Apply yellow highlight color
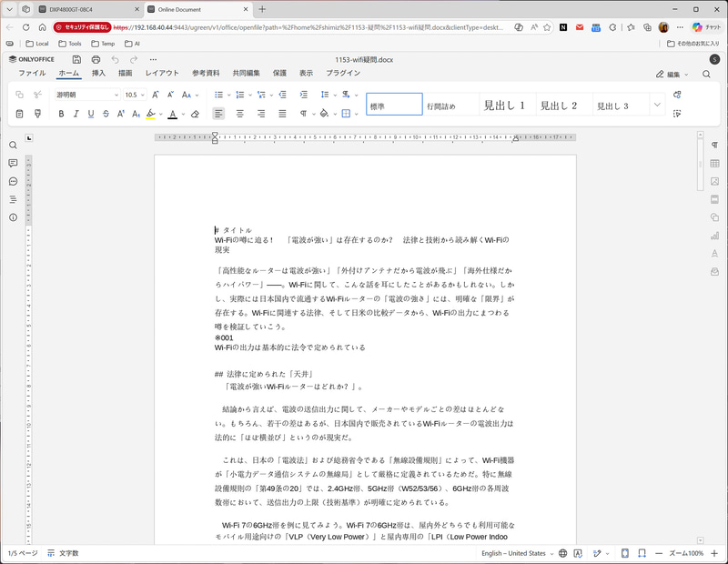Image resolution: width=728 pixels, height=564 pixels. (x=150, y=114)
